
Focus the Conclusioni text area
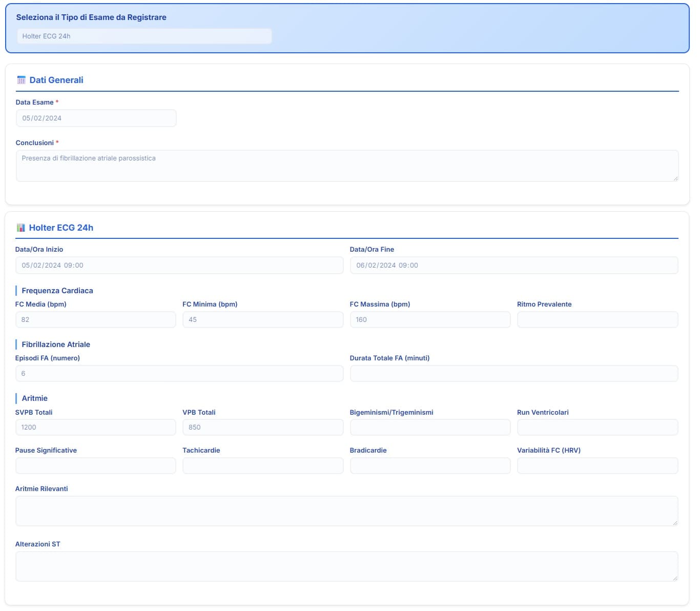tap(347, 166)
